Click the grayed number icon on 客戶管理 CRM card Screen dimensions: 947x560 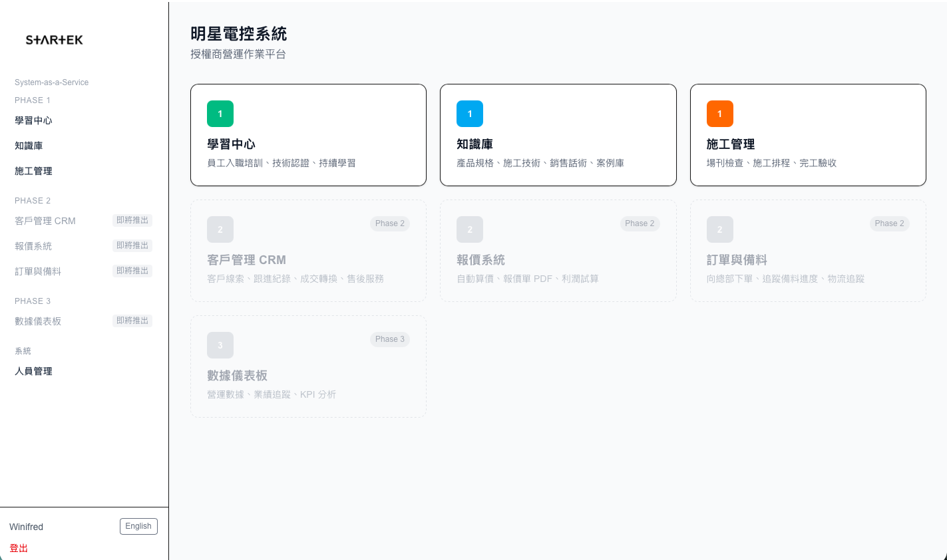click(220, 229)
